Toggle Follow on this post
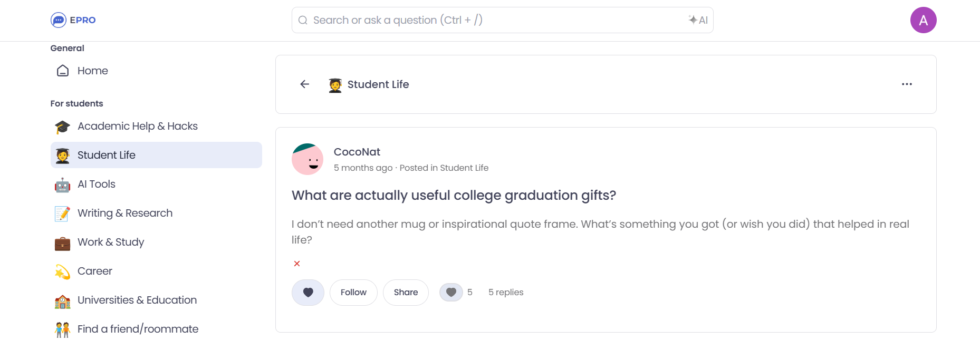 click(x=353, y=292)
